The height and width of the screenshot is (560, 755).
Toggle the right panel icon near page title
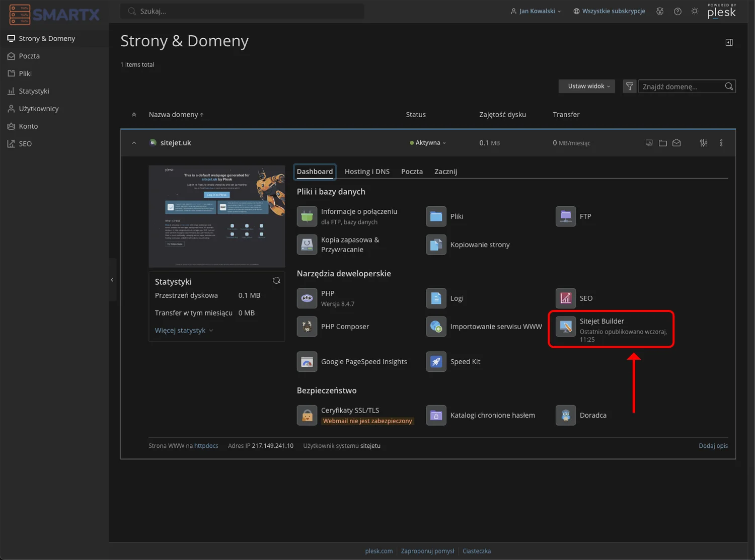point(729,42)
